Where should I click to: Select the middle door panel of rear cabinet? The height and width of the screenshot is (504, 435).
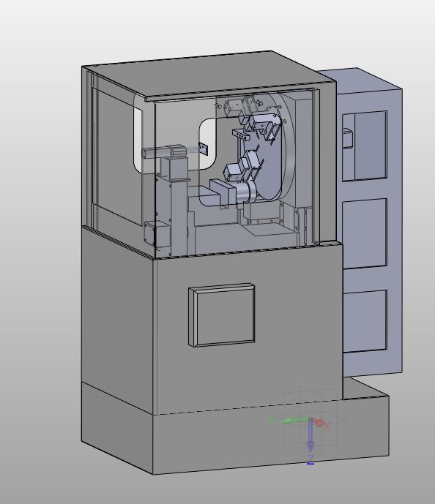pyautogui.click(x=365, y=233)
